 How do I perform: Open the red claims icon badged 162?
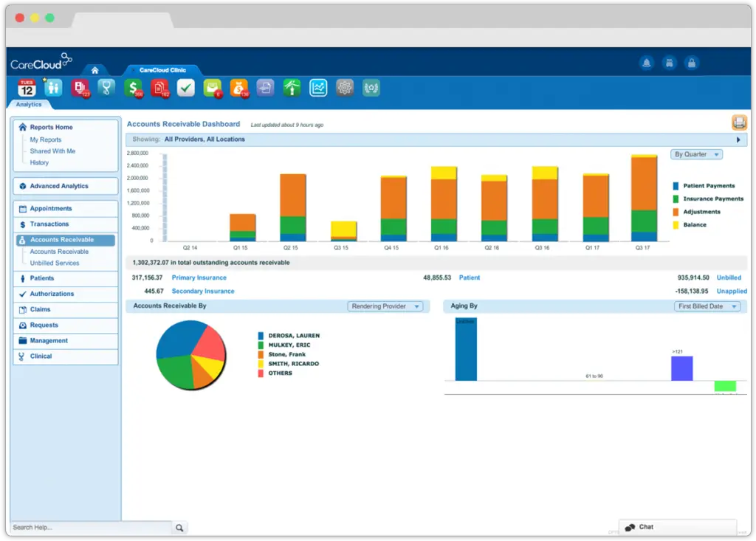coord(159,88)
